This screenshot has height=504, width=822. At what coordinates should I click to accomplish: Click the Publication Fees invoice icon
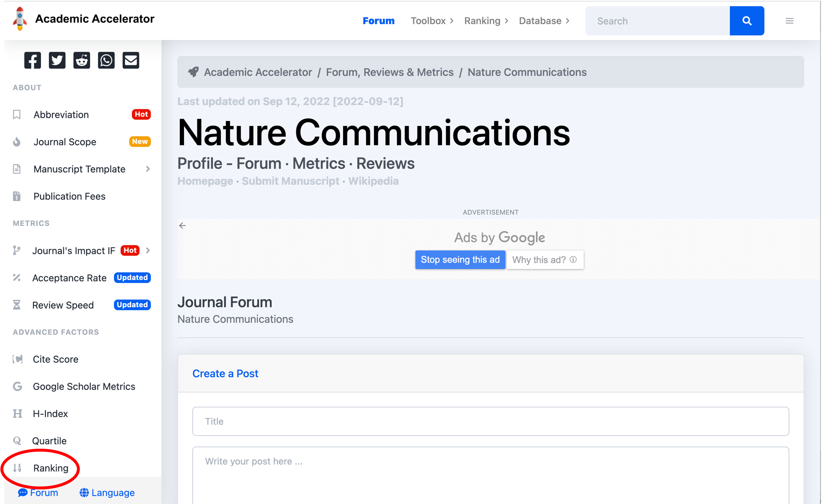point(17,196)
